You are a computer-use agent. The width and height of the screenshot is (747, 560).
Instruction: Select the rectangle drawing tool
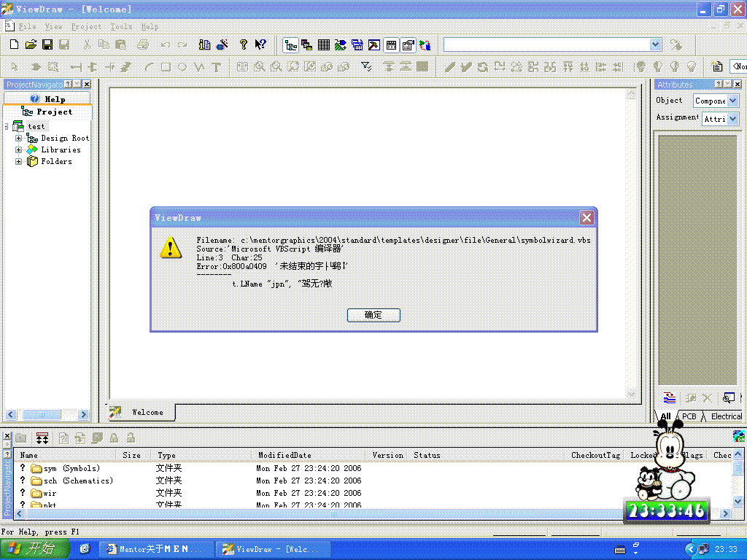pos(166,67)
